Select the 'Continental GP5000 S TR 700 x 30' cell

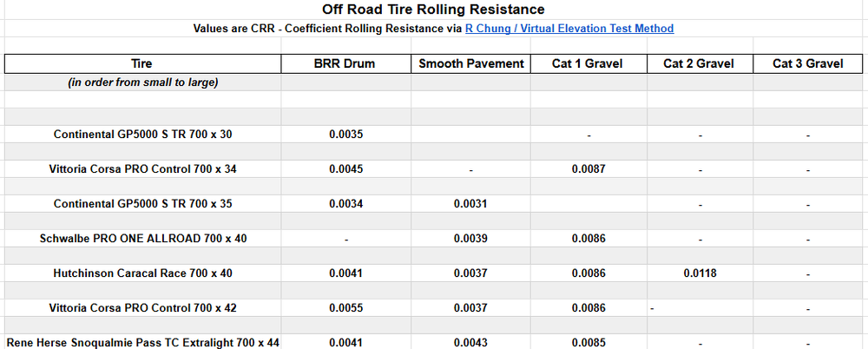click(x=143, y=134)
